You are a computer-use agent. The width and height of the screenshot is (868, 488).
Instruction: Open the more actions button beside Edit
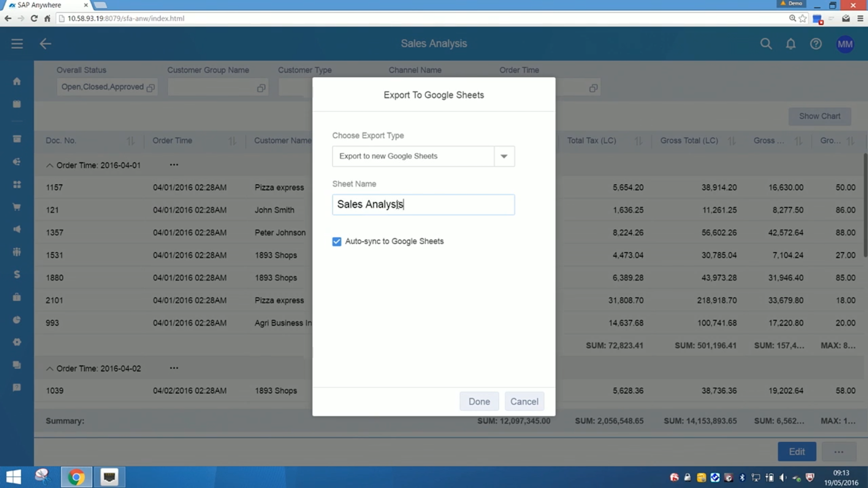839,451
